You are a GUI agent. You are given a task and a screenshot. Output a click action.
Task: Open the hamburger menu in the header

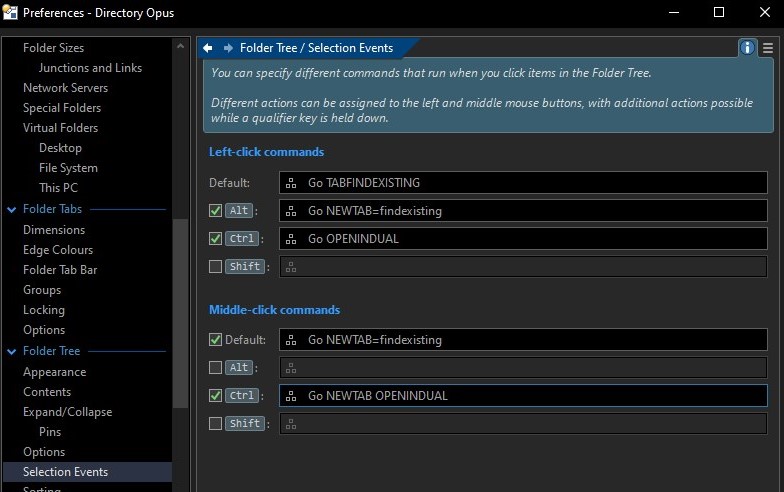click(768, 48)
